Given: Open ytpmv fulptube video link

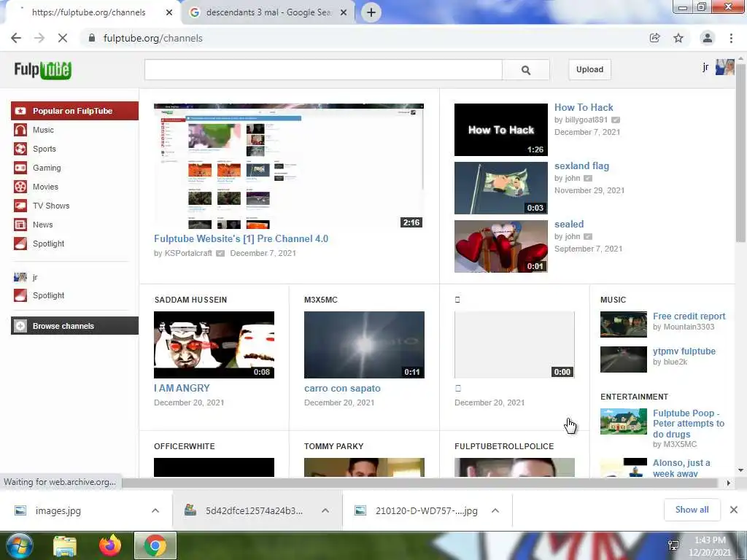Looking at the screenshot, I should [684, 351].
